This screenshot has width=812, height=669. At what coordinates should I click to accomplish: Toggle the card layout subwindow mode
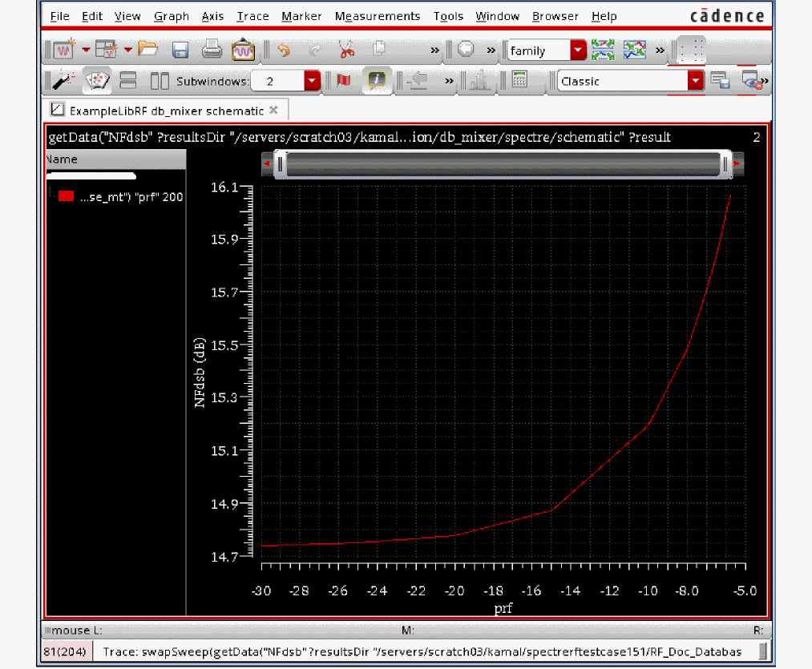98,81
